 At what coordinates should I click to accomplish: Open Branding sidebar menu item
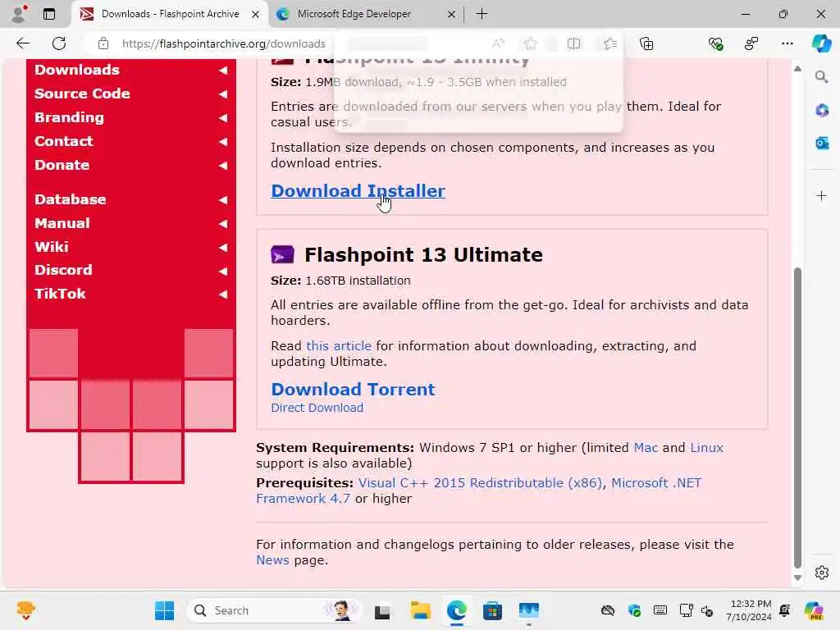(130, 117)
